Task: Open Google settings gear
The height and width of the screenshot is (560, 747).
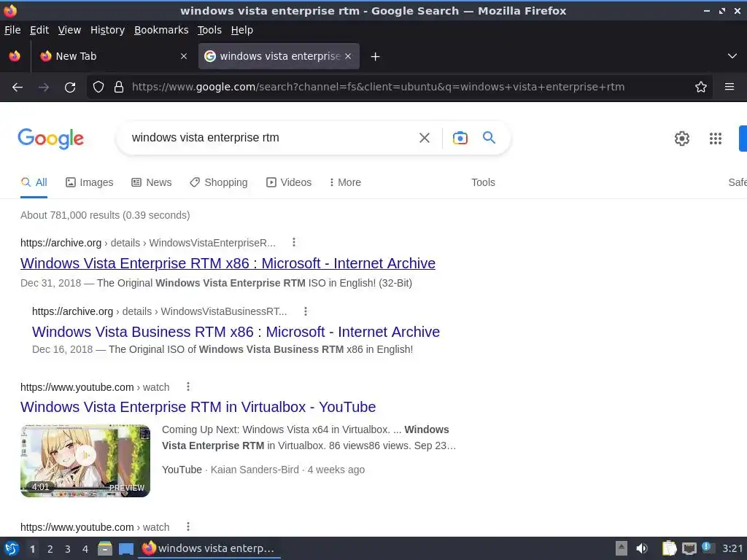Action: pyautogui.click(x=682, y=139)
